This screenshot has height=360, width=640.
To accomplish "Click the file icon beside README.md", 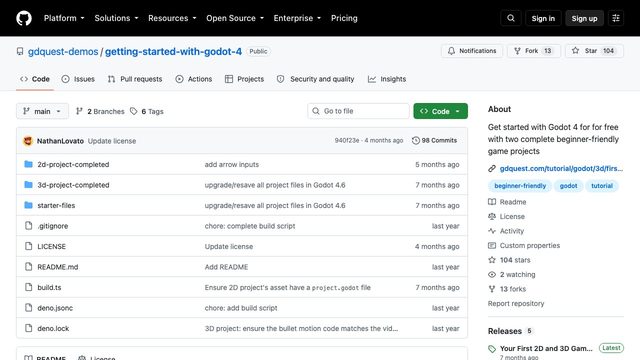I will [x=28, y=267].
